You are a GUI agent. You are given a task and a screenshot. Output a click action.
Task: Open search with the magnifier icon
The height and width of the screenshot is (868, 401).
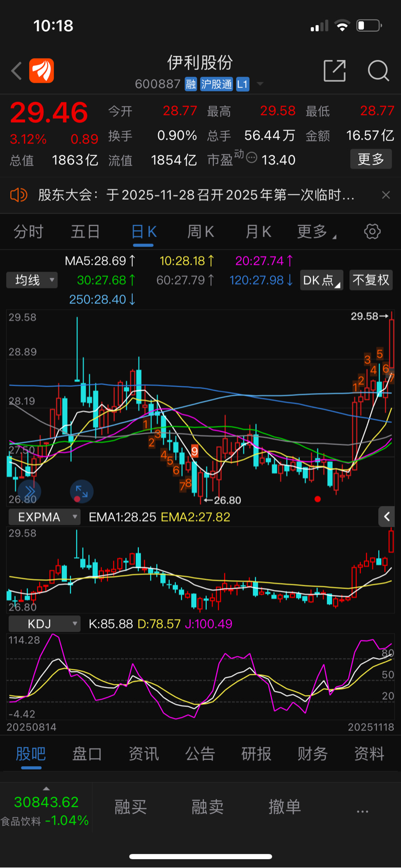pos(378,70)
